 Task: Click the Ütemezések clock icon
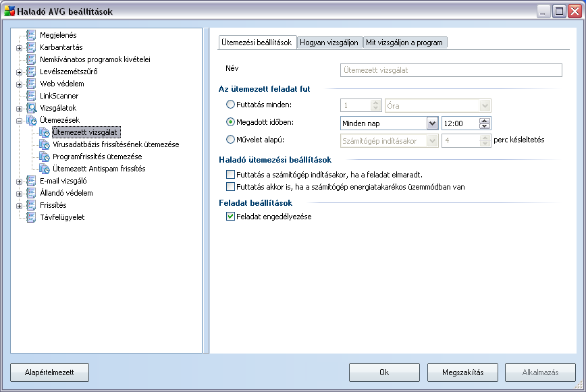point(31,120)
